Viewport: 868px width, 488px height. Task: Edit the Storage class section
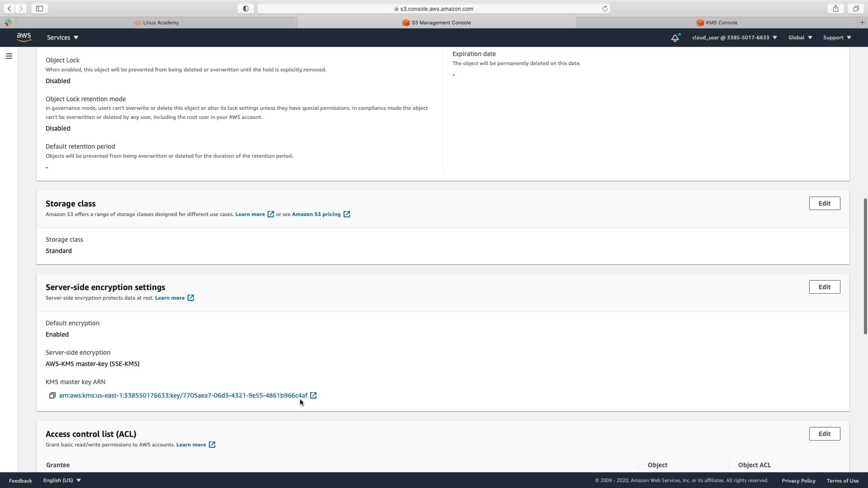824,204
